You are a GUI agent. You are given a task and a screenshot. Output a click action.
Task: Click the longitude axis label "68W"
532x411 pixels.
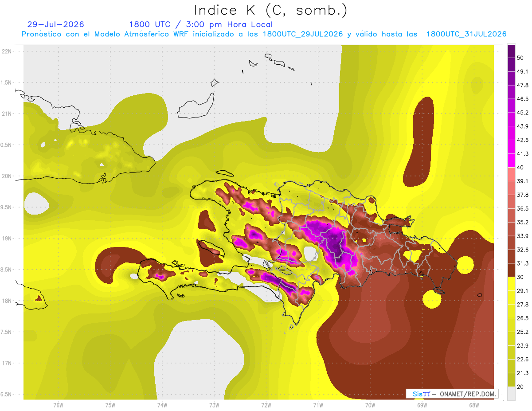(x=473, y=405)
